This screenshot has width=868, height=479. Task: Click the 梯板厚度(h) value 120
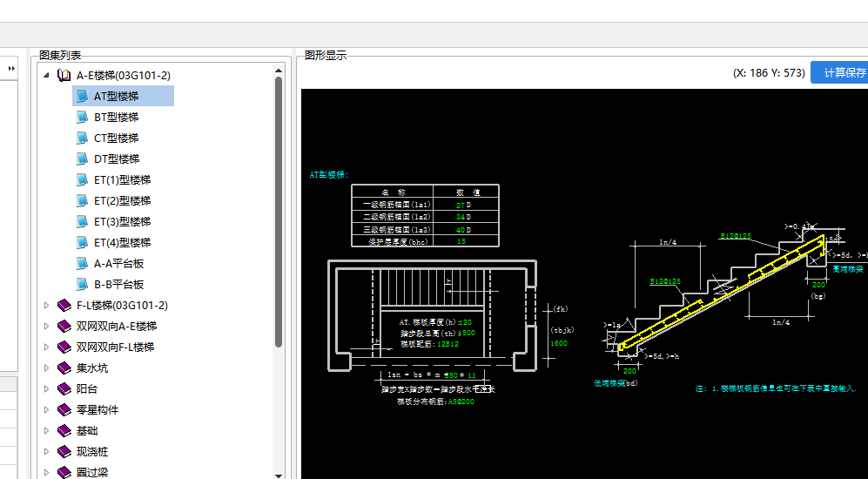pyautogui.click(x=466, y=321)
